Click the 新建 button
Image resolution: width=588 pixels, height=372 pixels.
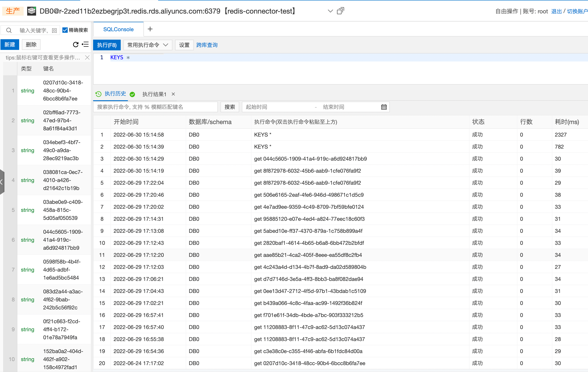10,45
